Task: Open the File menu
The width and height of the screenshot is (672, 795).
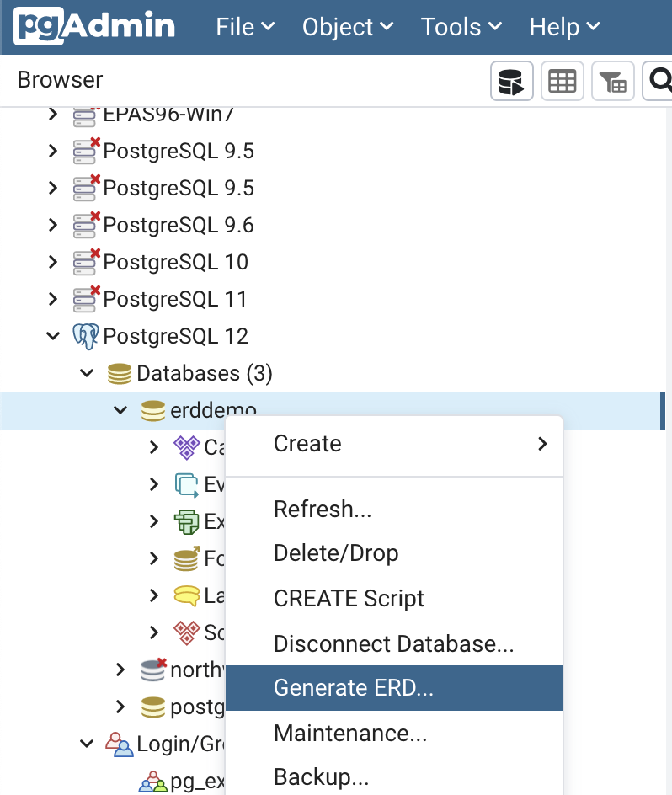Action: (x=245, y=27)
